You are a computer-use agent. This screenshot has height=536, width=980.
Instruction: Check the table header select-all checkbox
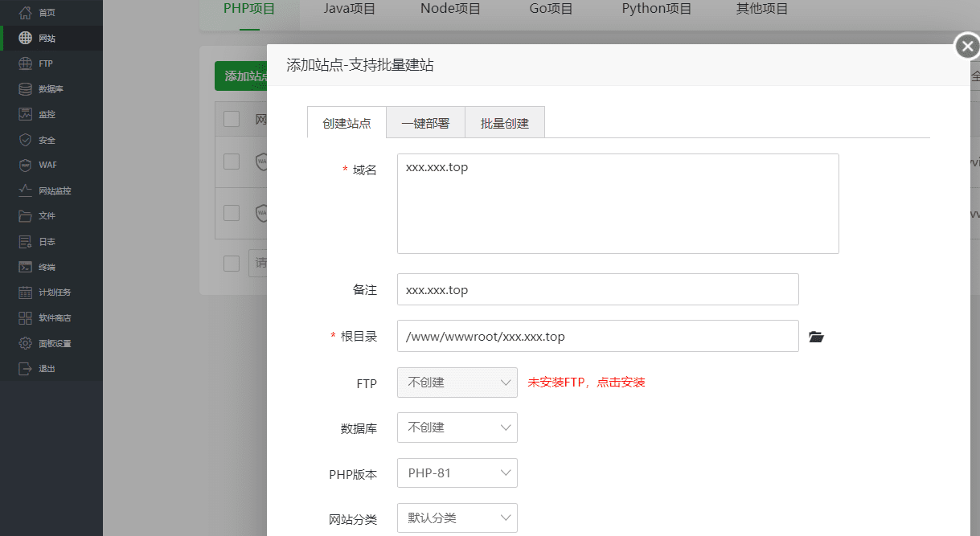232,120
